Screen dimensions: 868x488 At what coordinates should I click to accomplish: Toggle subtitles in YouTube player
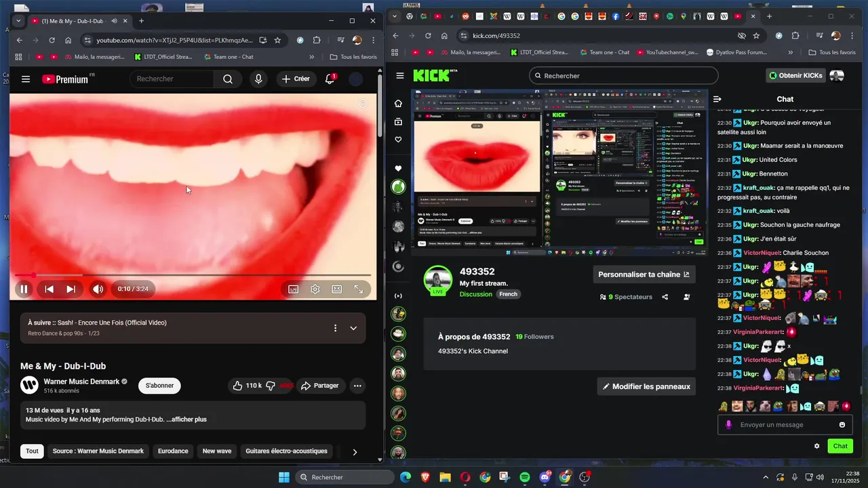(293, 289)
